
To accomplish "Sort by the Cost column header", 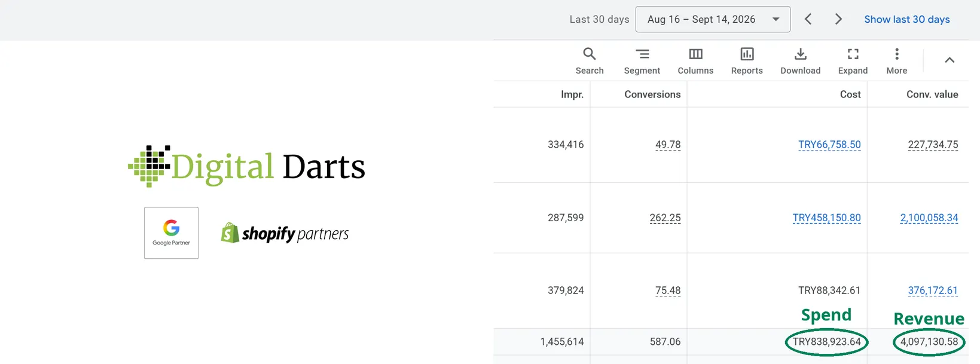I will point(850,94).
